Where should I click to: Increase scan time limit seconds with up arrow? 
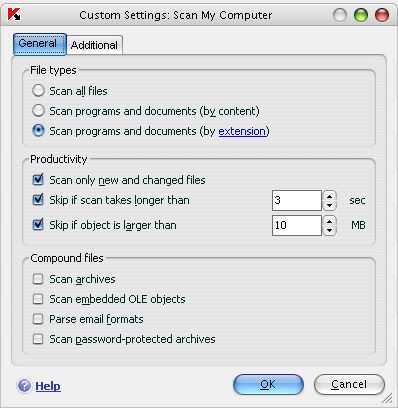click(329, 196)
